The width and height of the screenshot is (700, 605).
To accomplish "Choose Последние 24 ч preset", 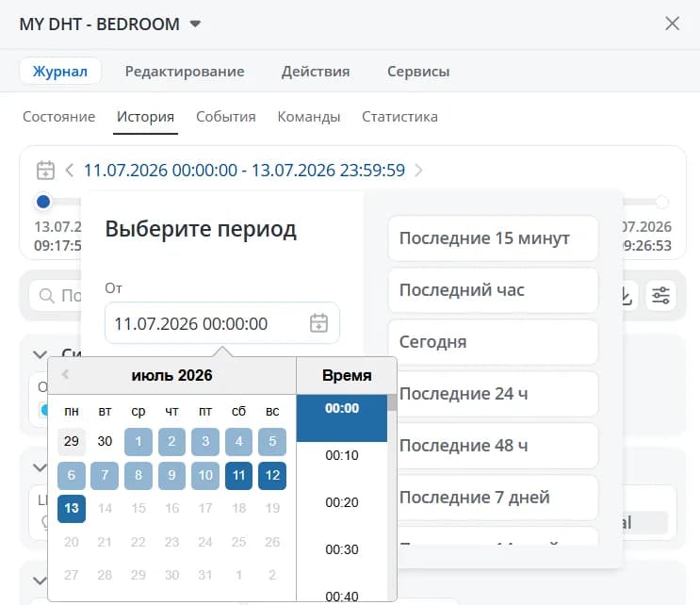I will (x=497, y=394).
